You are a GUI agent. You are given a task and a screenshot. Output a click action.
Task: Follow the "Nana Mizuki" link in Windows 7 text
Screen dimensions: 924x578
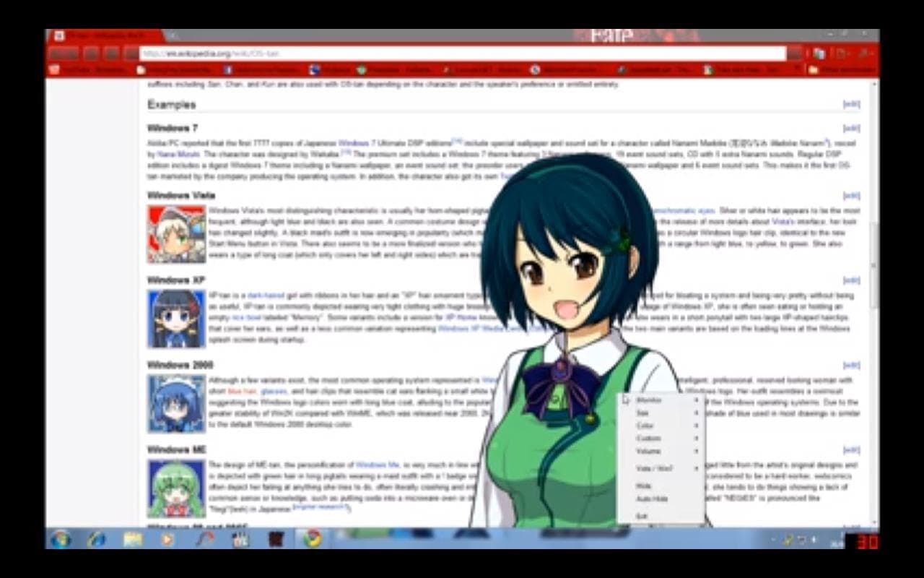[x=179, y=155]
